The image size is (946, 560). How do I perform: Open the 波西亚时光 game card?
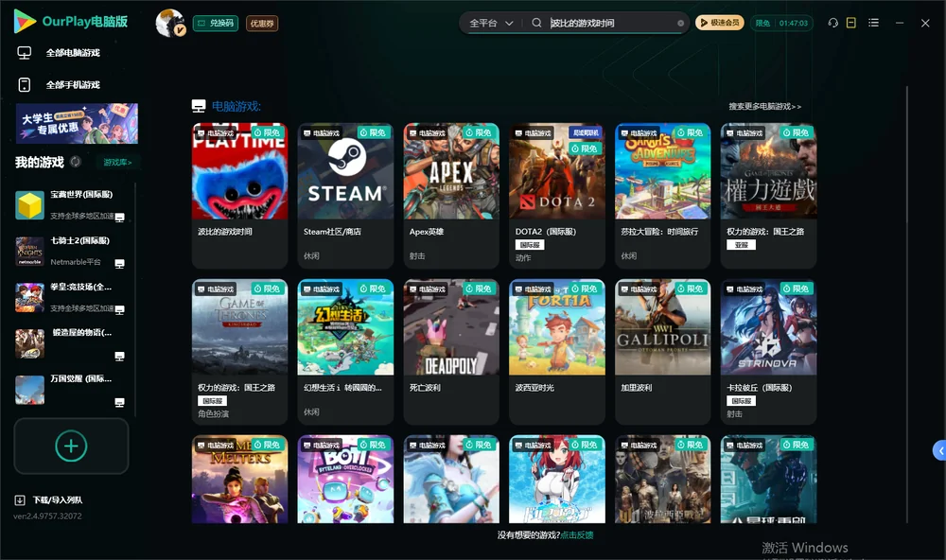(x=557, y=352)
